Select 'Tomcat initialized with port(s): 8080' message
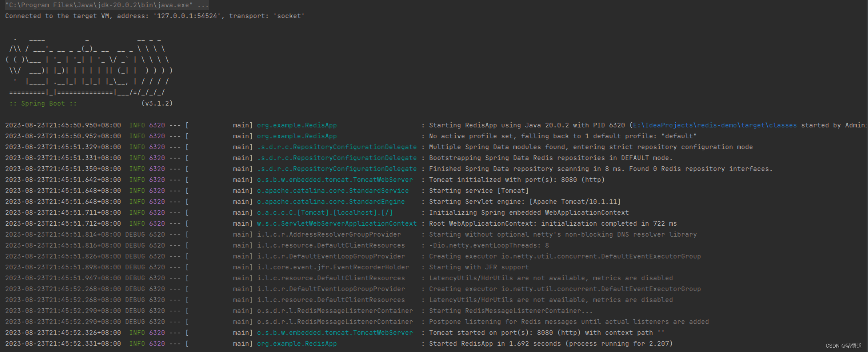 pos(517,180)
